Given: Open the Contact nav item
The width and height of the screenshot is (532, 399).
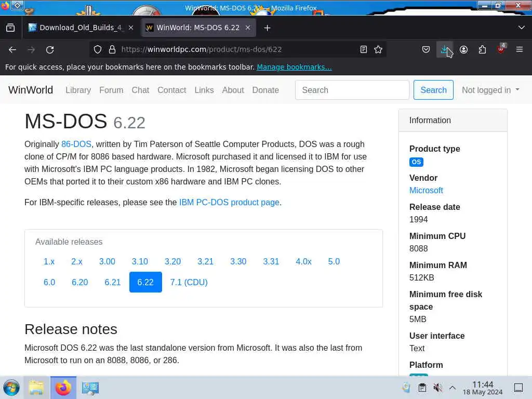Looking at the screenshot, I should pyautogui.click(x=171, y=90).
